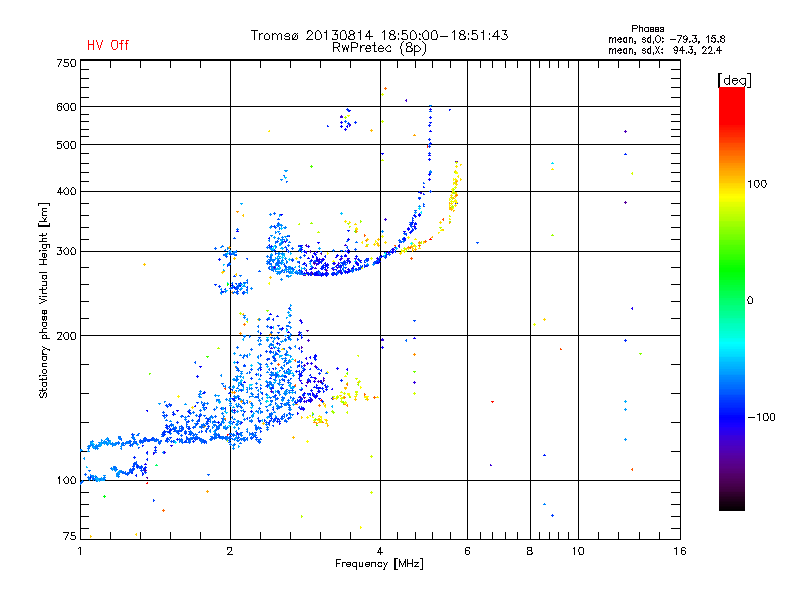Click the '300' height axis label

(66, 251)
